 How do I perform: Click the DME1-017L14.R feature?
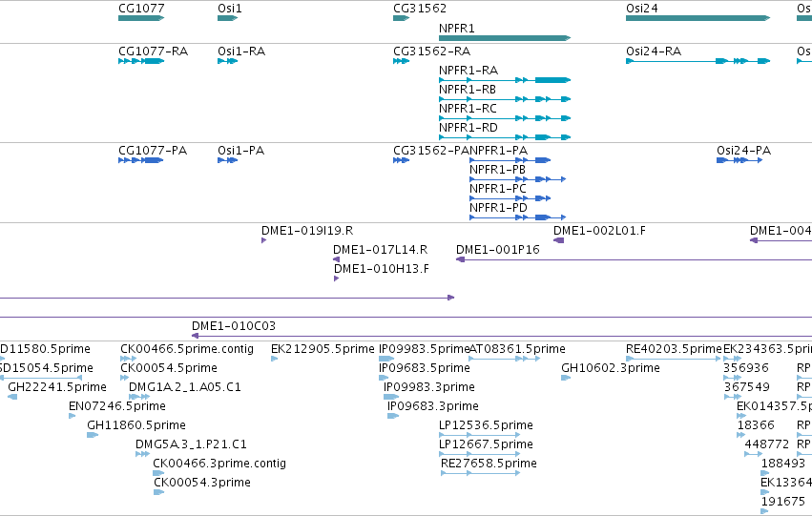(336, 259)
